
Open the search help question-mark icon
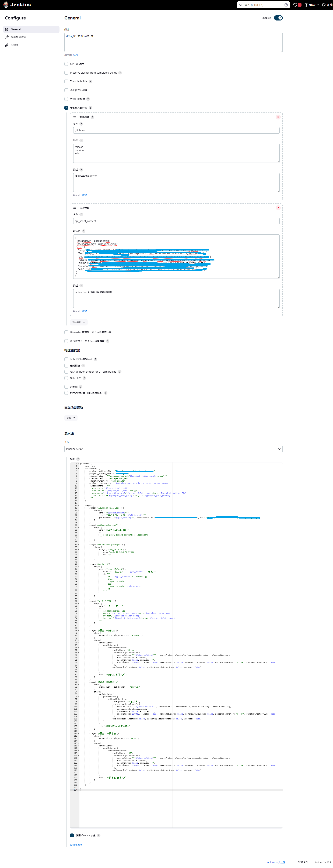(286, 5)
